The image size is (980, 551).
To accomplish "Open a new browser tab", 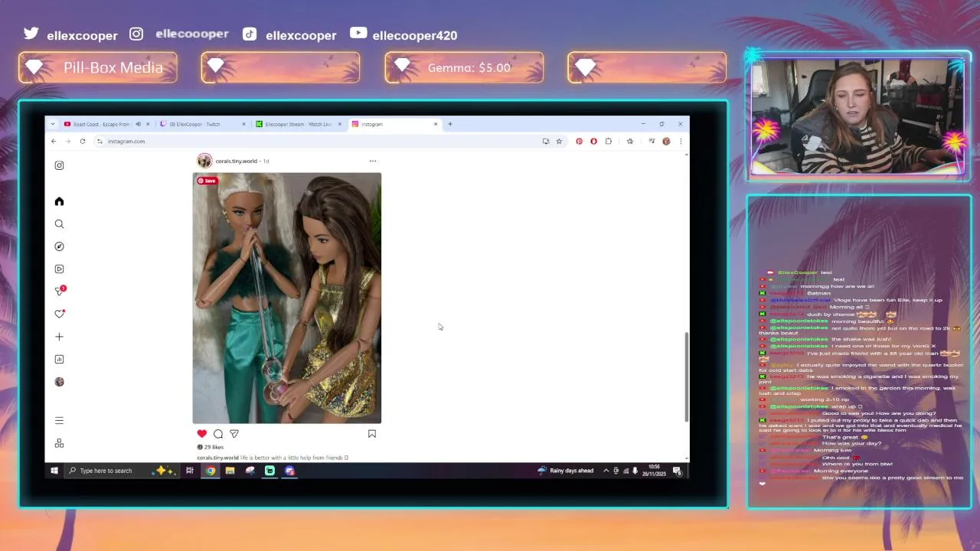I will click(450, 124).
